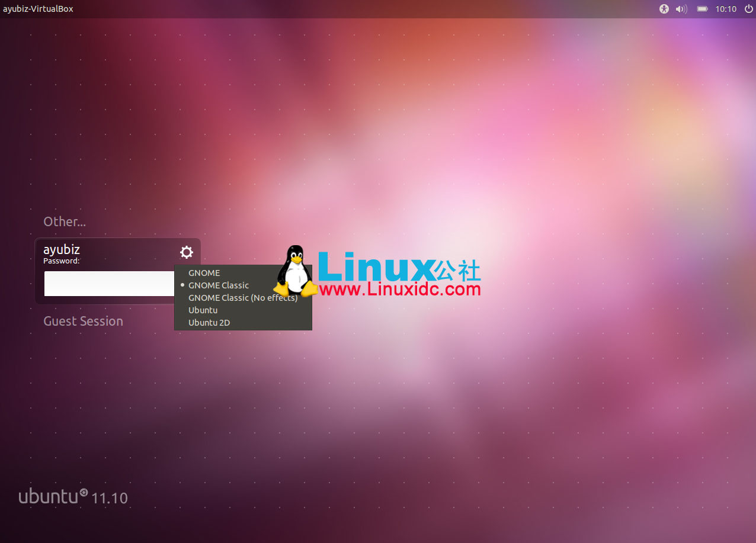Click the Ubuntu logo at the bottom left
Viewport: 756px width, 543px height.
click(x=64, y=496)
